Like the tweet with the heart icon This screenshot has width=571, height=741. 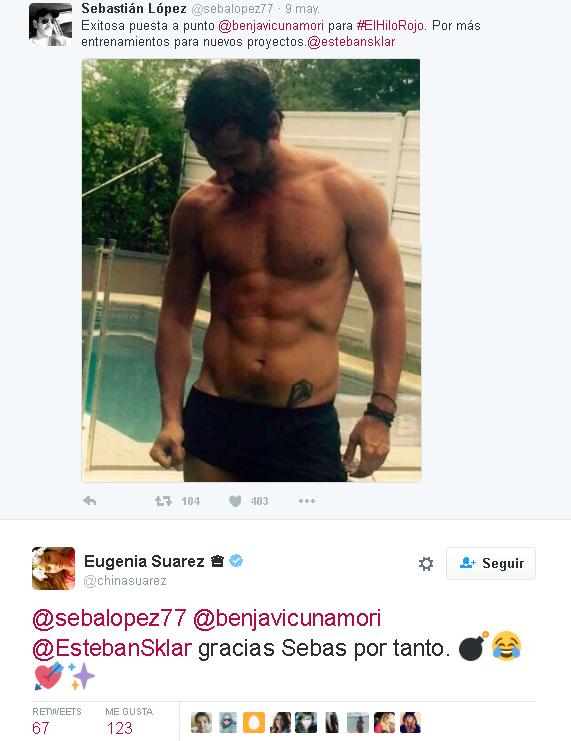tap(235, 501)
